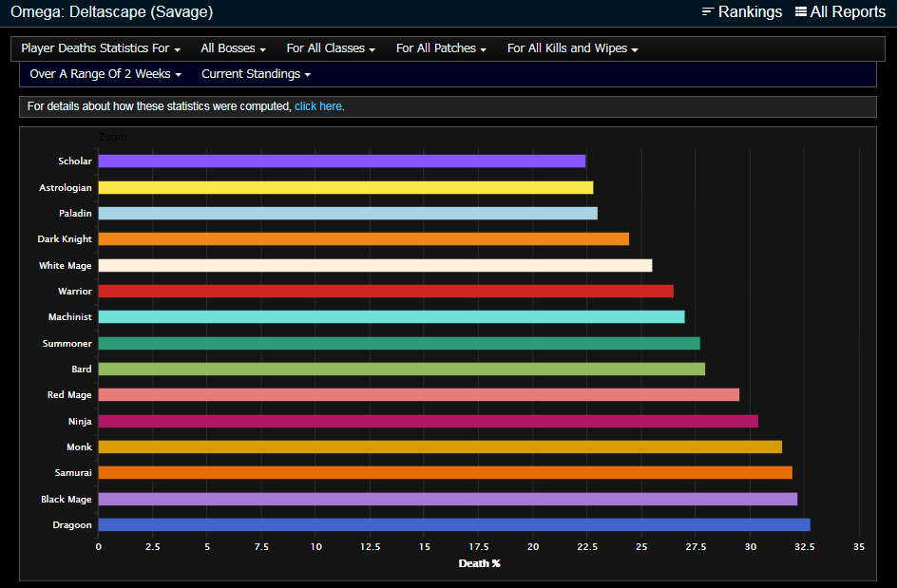Click the All Reports list icon
This screenshot has height=588, width=897.
point(801,12)
